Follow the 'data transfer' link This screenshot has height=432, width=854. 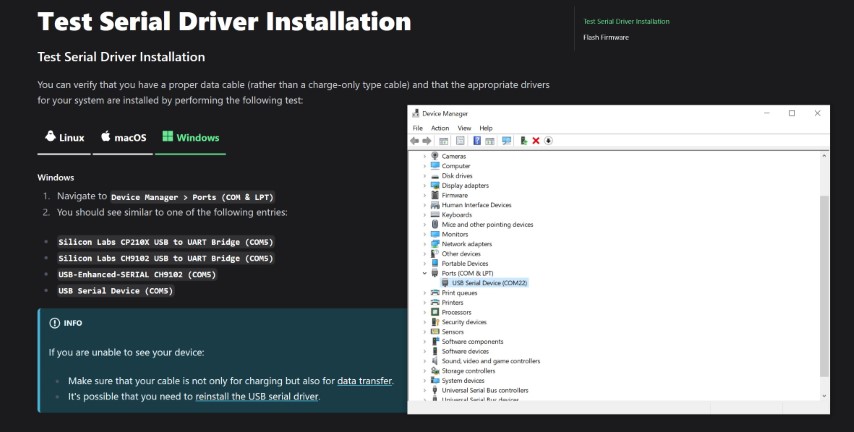364,381
